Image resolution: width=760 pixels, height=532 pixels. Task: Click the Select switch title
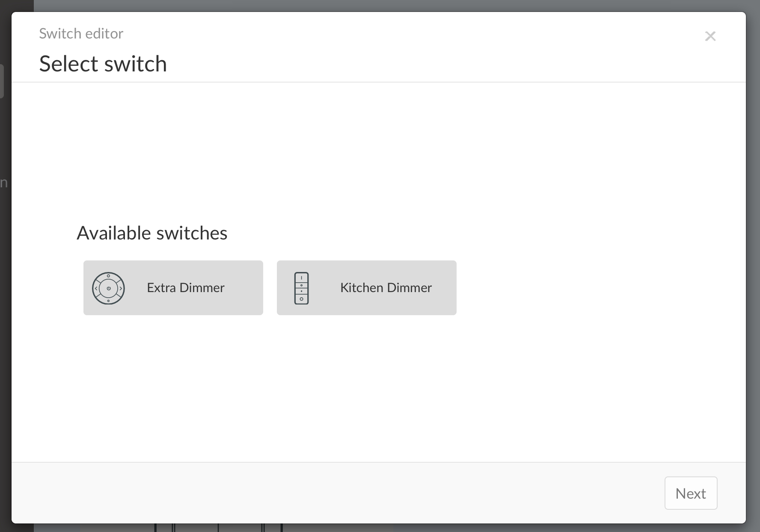103,64
